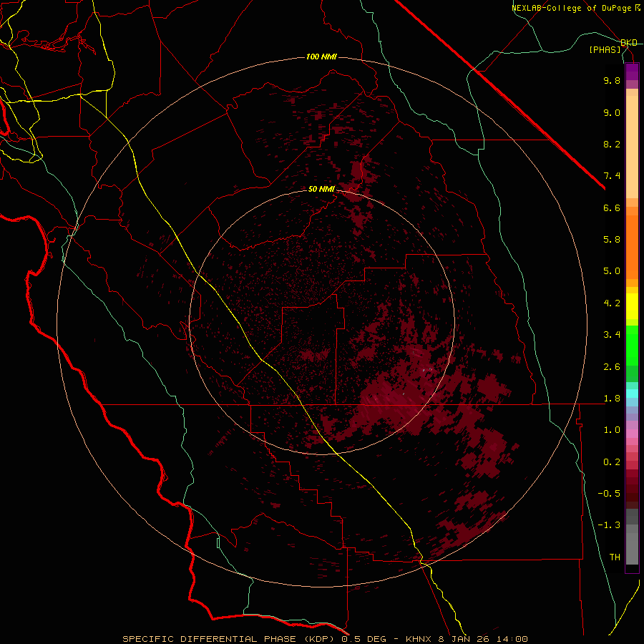Click the 9.8 scale value
The image size is (644, 644).
point(612,80)
